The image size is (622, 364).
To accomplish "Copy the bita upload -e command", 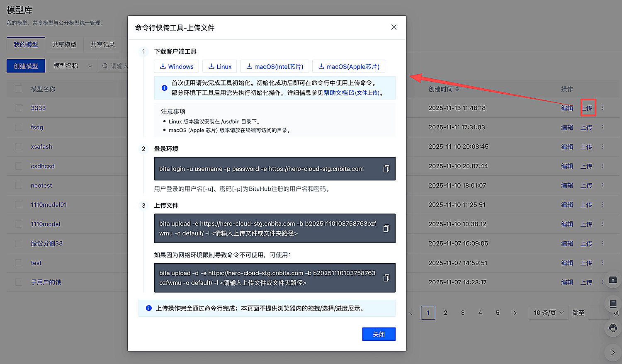I will (386, 228).
